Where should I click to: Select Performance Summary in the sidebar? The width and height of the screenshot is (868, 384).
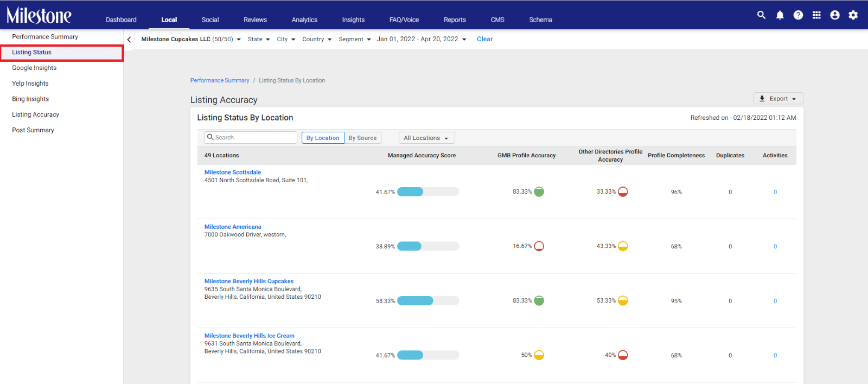(x=45, y=37)
